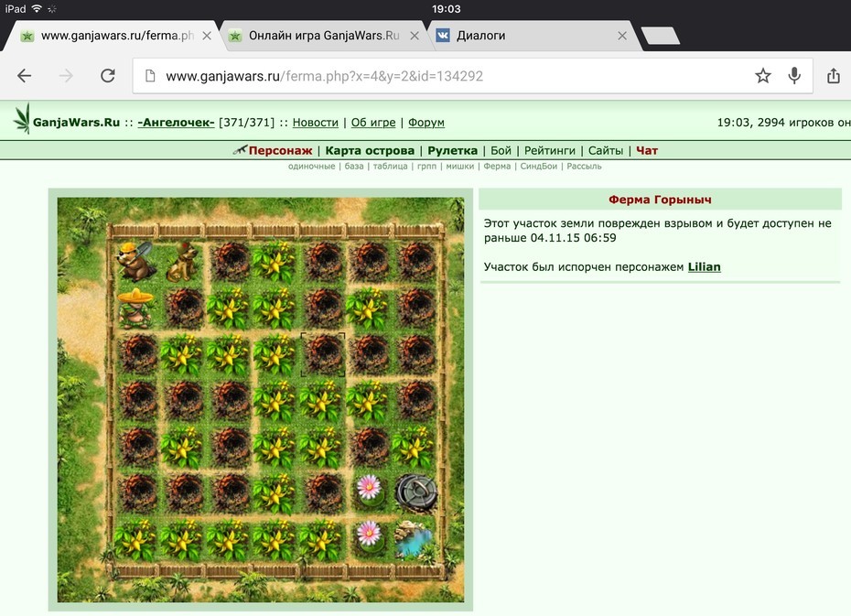The width and height of the screenshot is (851, 616).
Task: Open the Форум link
Action: [x=426, y=123]
